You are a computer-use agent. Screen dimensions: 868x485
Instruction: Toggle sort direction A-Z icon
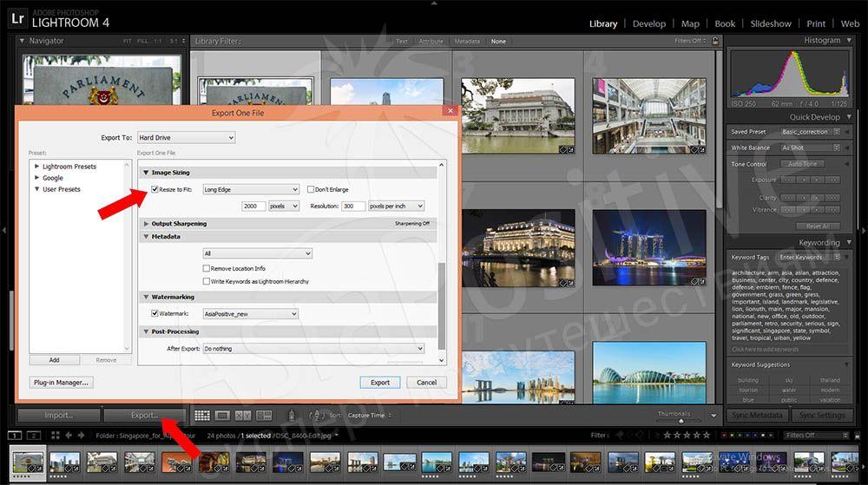(x=317, y=415)
